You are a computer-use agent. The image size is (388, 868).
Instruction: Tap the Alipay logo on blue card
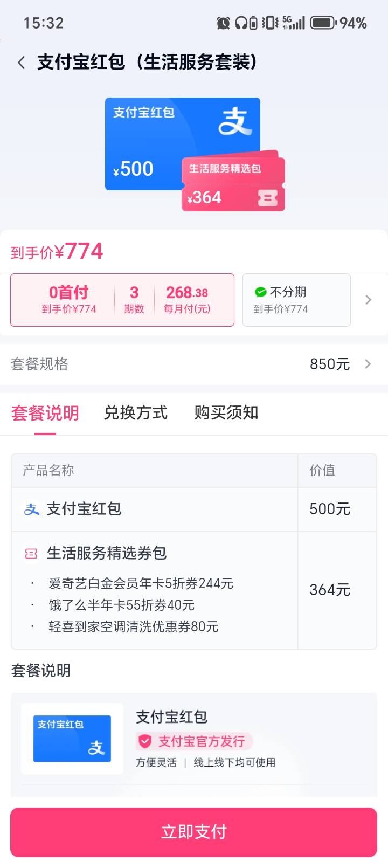click(x=235, y=121)
